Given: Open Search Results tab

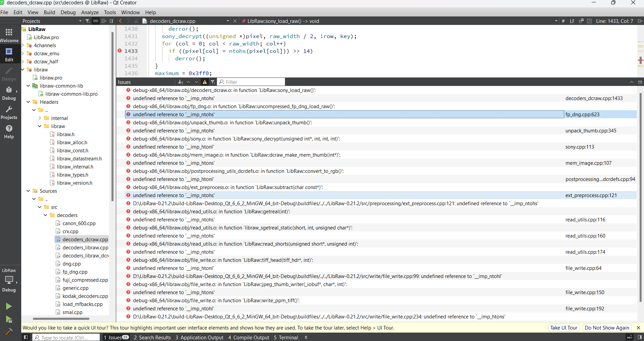Looking at the screenshot, I should coord(152,337).
